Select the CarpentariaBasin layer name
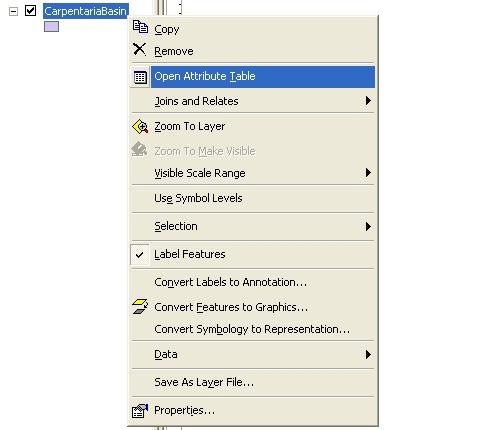The width and height of the screenshot is (490, 430). [85, 11]
